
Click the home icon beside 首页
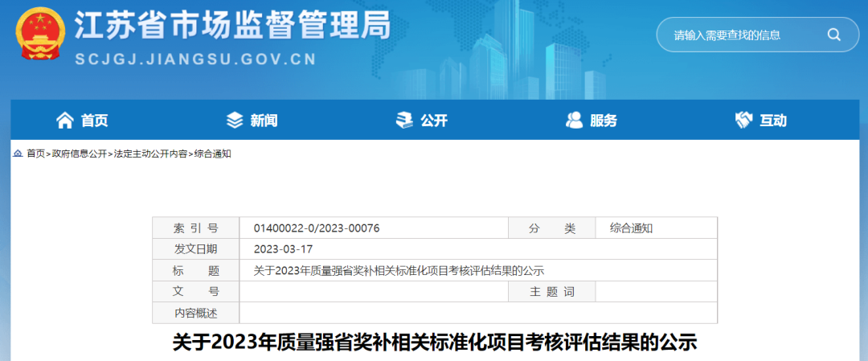[x=65, y=120]
